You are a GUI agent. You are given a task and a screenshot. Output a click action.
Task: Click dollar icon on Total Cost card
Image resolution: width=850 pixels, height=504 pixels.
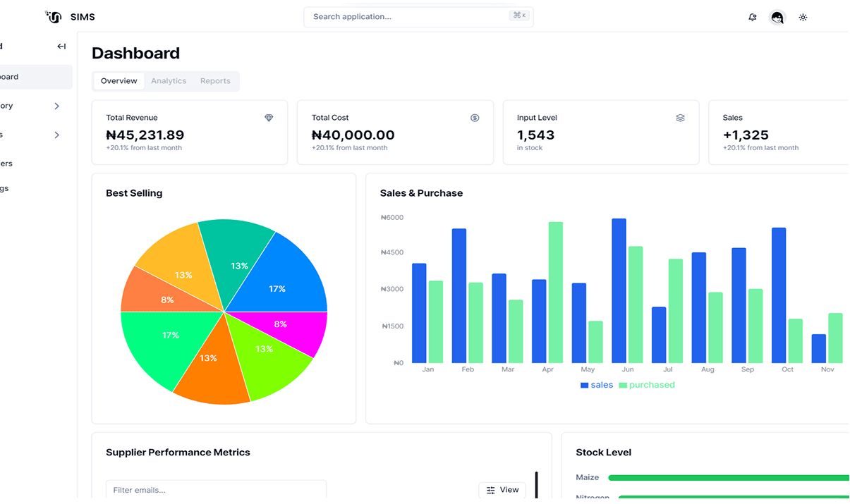475,118
